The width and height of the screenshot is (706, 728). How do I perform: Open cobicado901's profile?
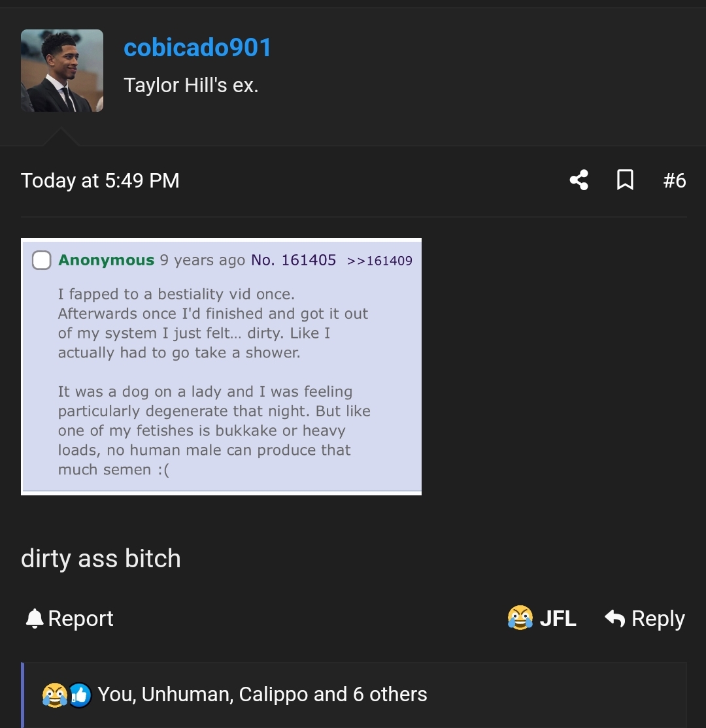click(x=197, y=46)
